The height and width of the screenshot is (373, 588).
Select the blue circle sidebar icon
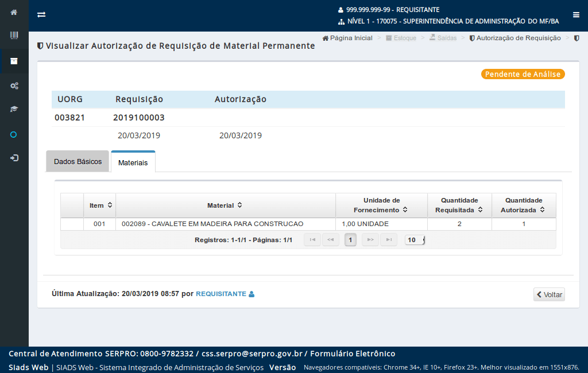[14, 135]
